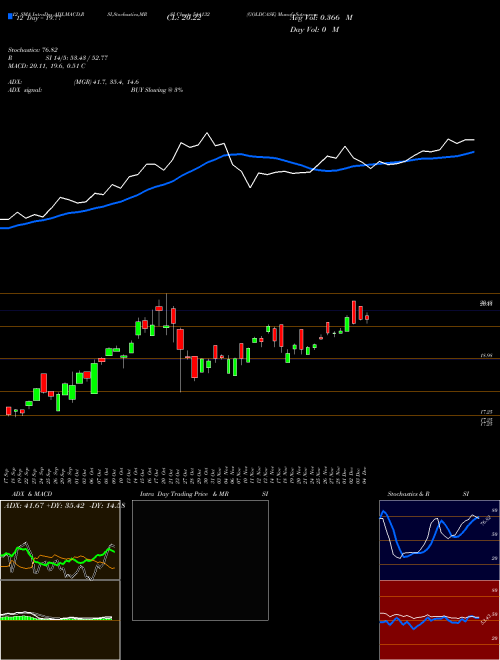
Task: Click the Day Vol: 0 M value
Action: [x=315, y=30]
